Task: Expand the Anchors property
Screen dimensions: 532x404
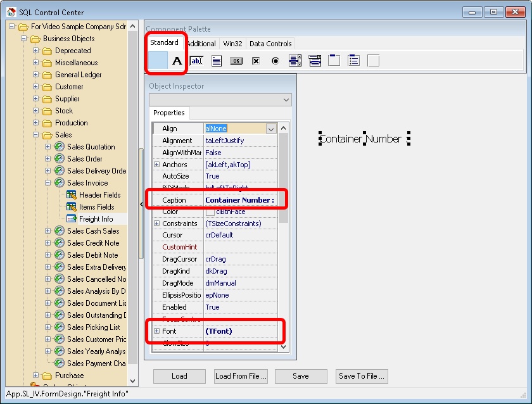Action: click(x=157, y=165)
